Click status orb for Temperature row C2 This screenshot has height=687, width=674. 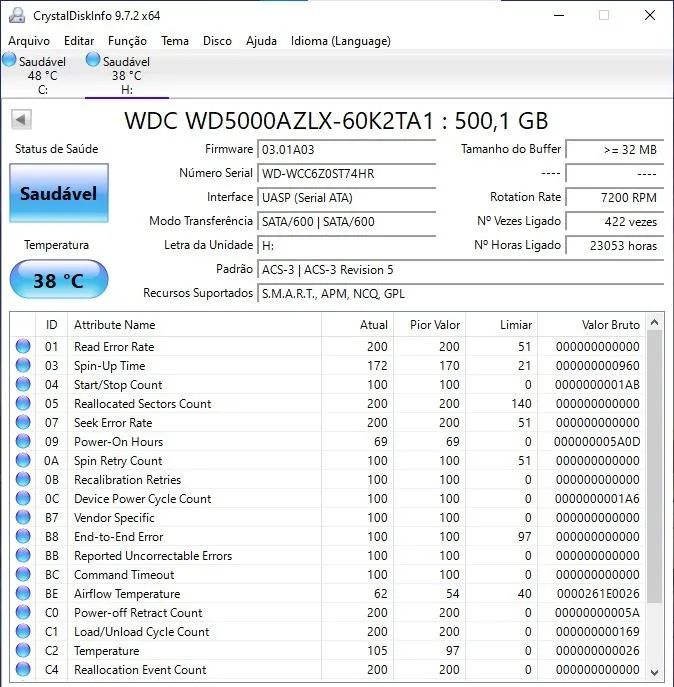23,650
